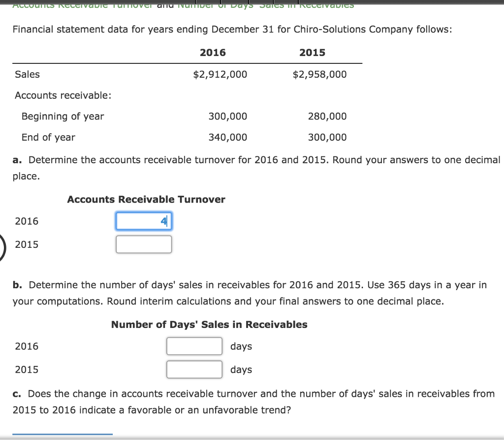The image size is (504, 446).
Task: Select the End of year row label
Action: (48, 137)
